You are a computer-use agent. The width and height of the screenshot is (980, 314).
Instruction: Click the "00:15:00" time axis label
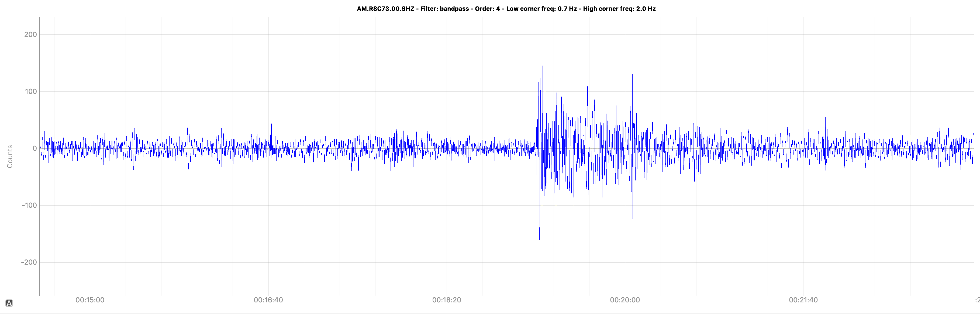[x=90, y=300]
